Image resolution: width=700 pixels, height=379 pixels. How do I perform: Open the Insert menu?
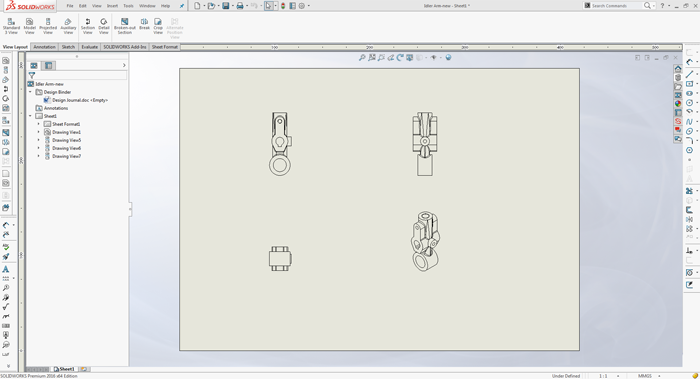point(112,6)
